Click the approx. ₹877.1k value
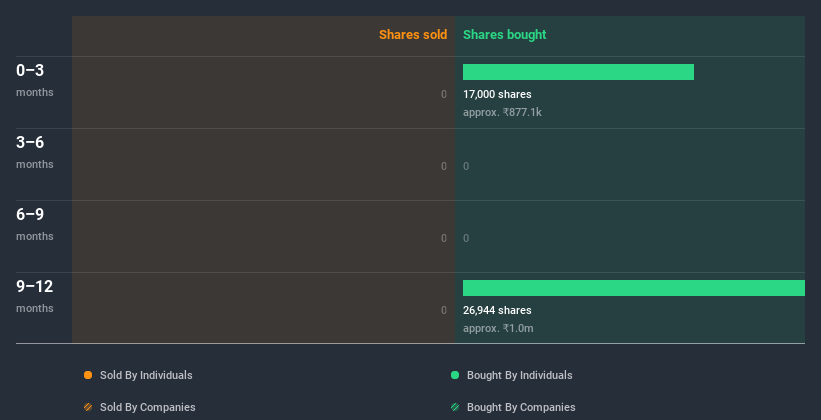The width and height of the screenshot is (821, 420). pos(502,112)
